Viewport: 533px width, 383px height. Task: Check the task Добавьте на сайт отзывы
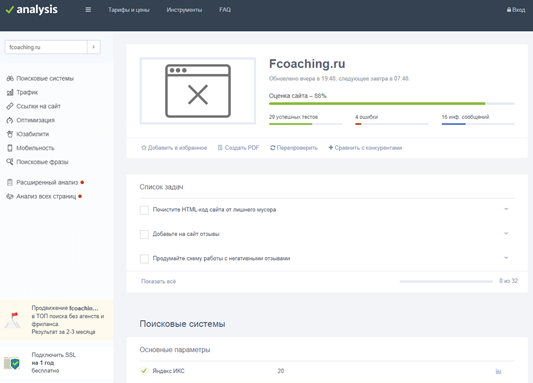click(x=144, y=234)
